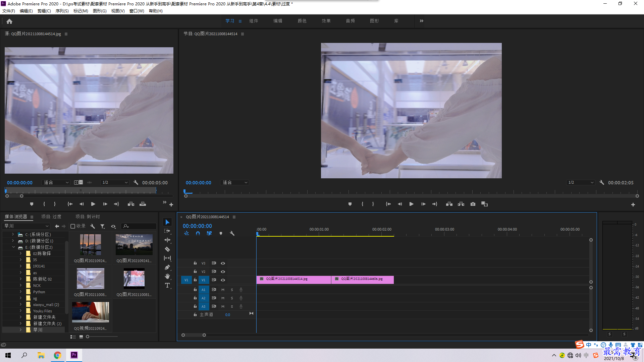Viewport: 644px width, 362px height.
Task: Select Python folder in tree
Action: (x=39, y=292)
